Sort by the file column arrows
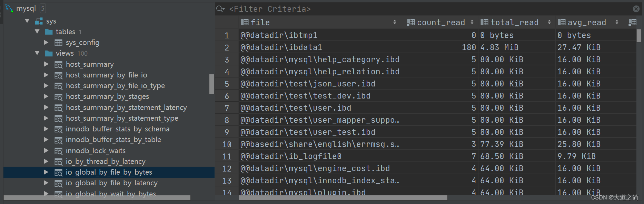Screen dimensions: 644x204 point(395,22)
